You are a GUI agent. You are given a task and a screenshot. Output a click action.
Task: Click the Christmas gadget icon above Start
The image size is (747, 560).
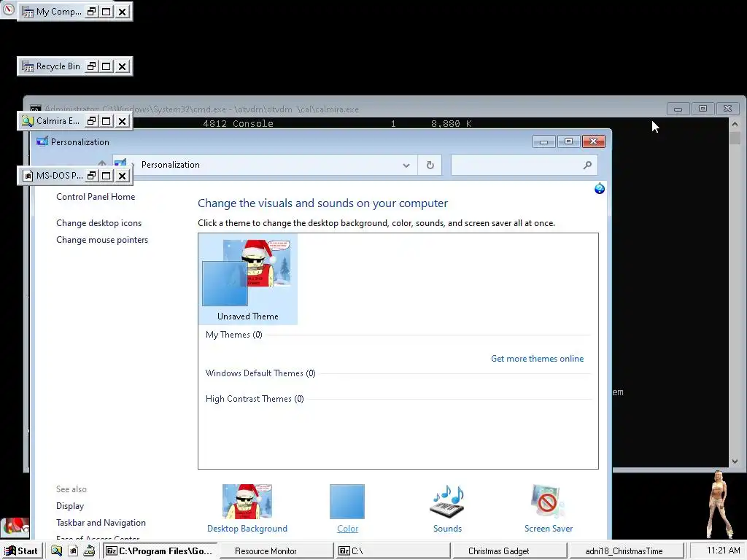(16, 527)
